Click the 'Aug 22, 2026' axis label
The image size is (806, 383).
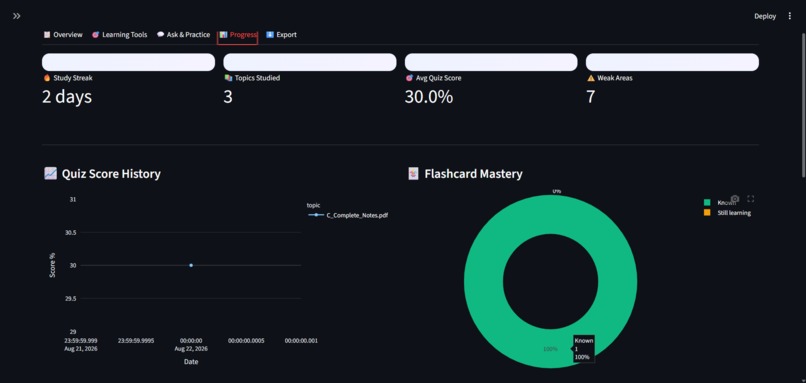pyautogui.click(x=191, y=349)
